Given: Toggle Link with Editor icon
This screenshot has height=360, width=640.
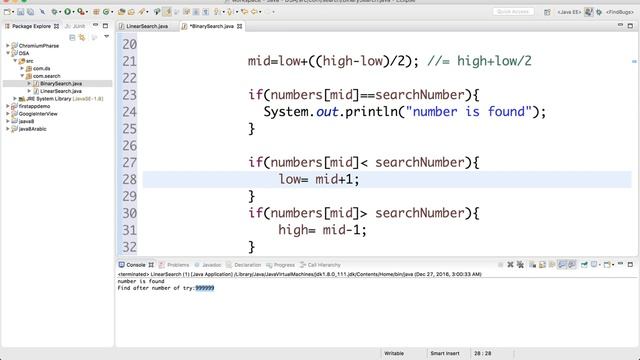Looking at the screenshot, I should pyautogui.click(x=82, y=38).
